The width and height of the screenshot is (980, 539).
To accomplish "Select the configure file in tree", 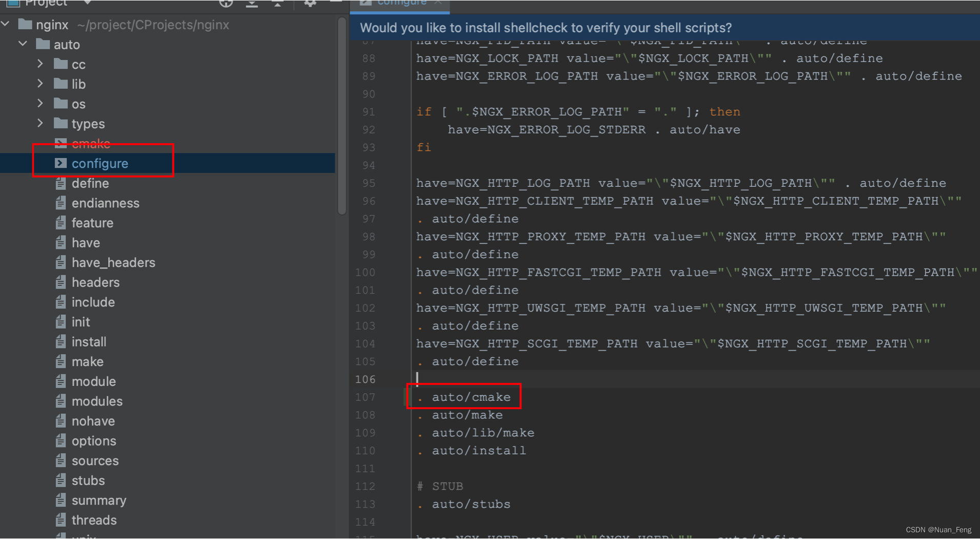I will (x=100, y=163).
